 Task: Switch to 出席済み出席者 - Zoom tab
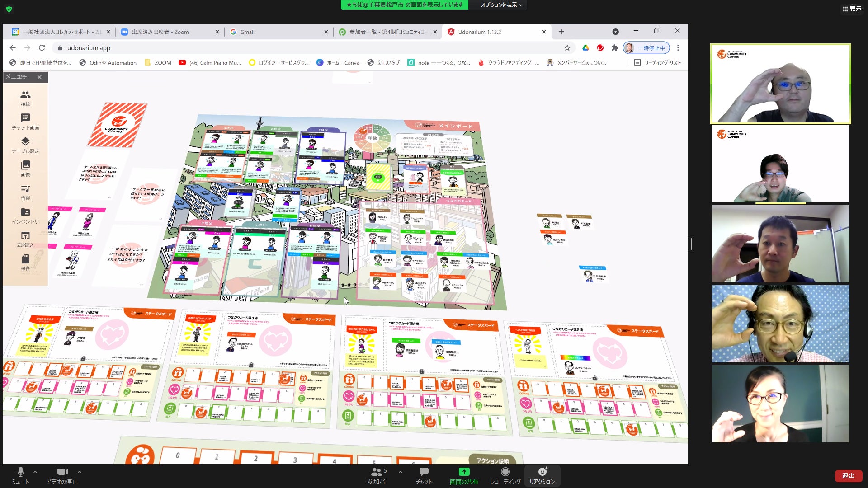coord(160,32)
